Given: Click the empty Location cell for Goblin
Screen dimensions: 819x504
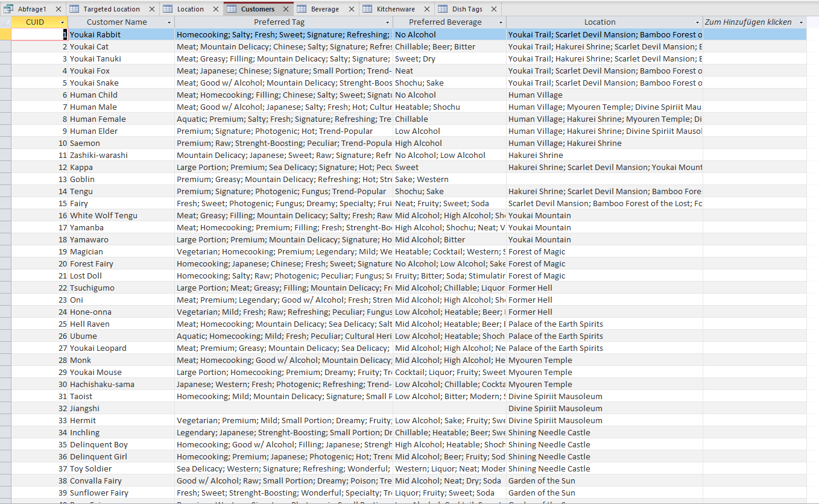Looking at the screenshot, I should pos(604,179).
